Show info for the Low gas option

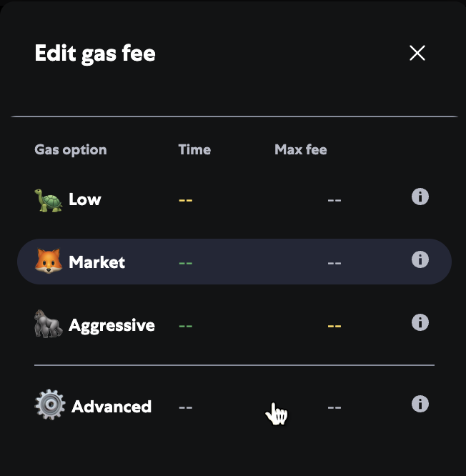(x=420, y=197)
